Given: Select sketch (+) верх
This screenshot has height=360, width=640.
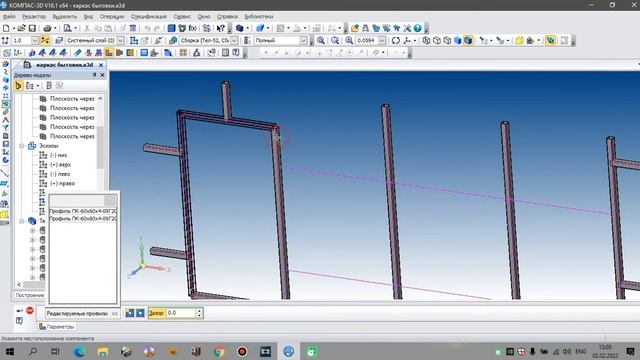Looking at the screenshot, I should 60,164.
